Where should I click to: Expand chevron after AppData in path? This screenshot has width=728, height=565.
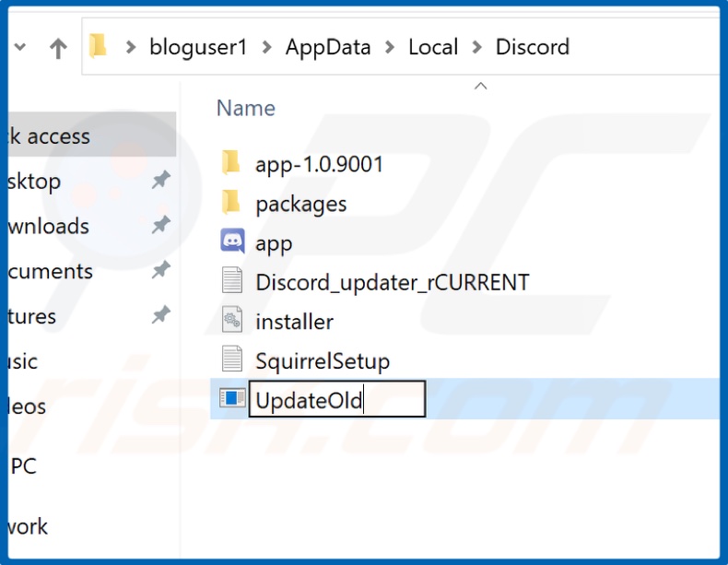click(x=390, y=47)
